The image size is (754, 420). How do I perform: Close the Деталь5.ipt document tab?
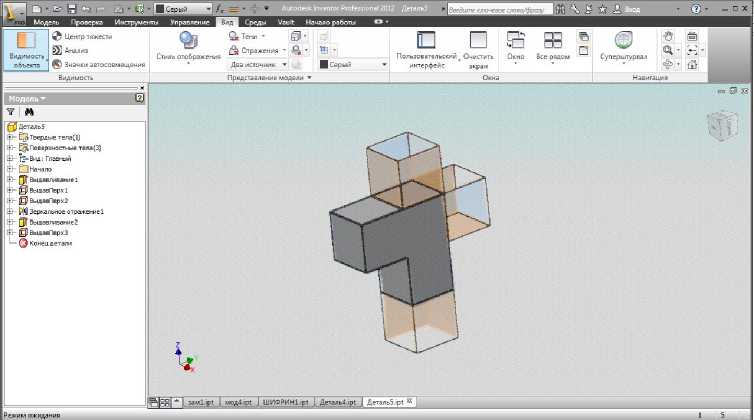click(x=410, y=401)
